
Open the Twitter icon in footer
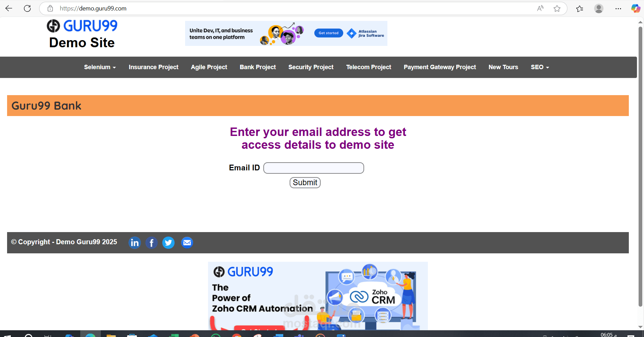coord(168,243)
